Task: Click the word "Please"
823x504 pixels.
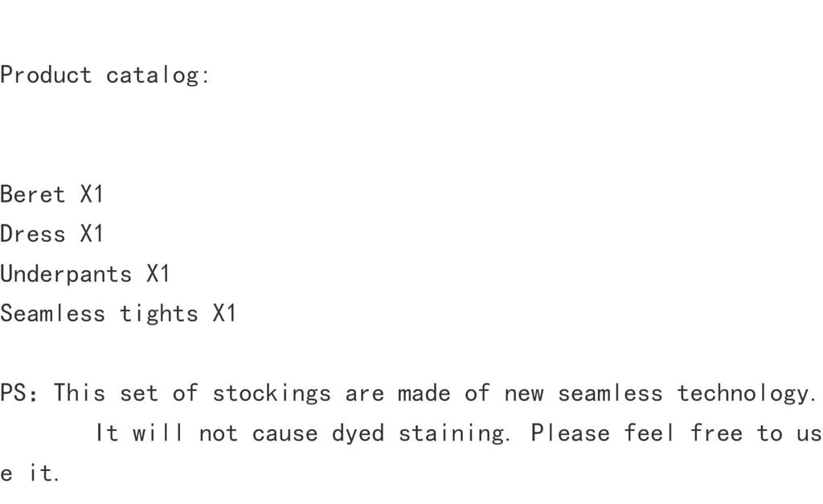Action: coord(569,433)
